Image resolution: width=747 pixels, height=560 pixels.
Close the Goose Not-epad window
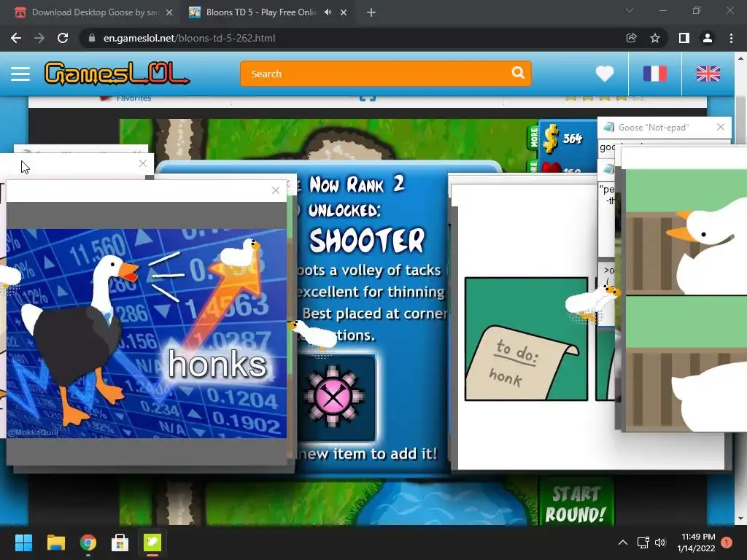coord(720,127)
